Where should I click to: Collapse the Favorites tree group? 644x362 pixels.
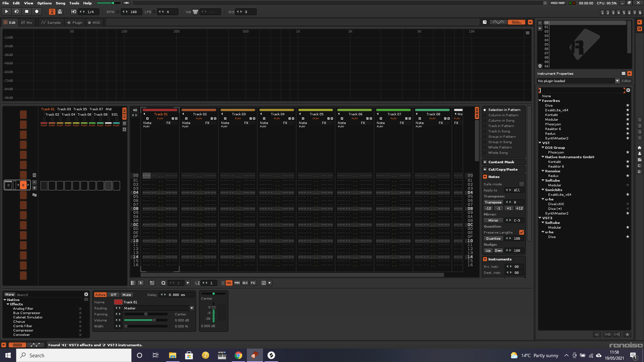click(x=540, y=101)
